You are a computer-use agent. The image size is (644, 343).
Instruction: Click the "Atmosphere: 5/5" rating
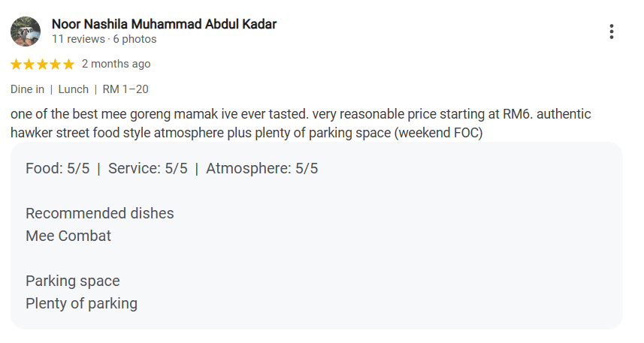262,168
